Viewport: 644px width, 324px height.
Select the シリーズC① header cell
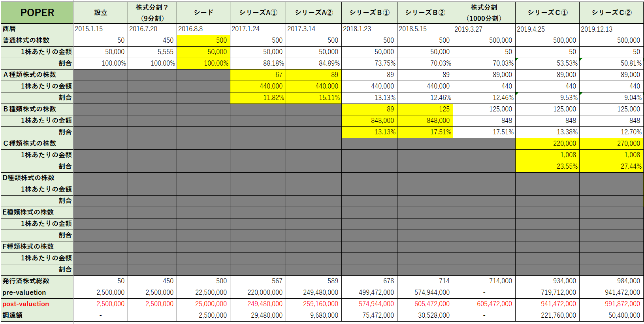tap(548, 13)
